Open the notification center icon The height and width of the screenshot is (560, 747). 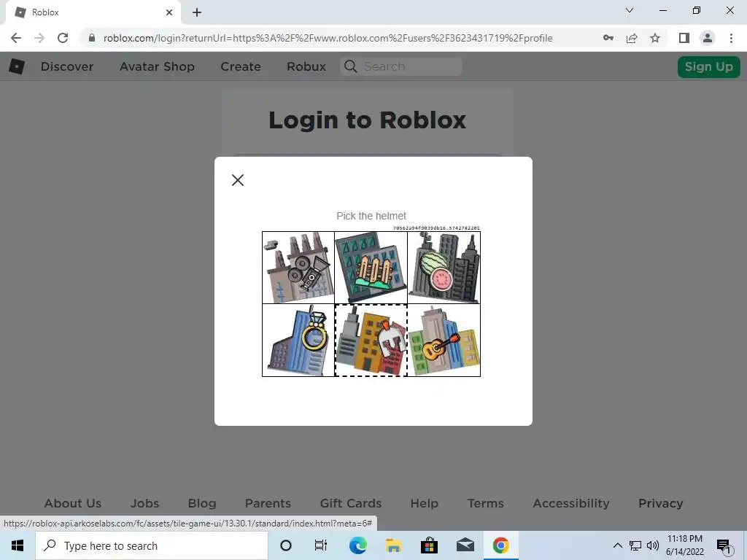[724, 545]
